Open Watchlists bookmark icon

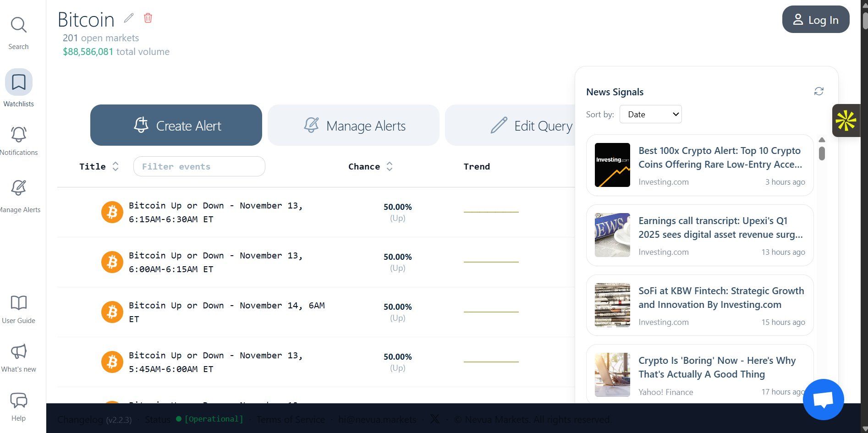click(19, 82)
